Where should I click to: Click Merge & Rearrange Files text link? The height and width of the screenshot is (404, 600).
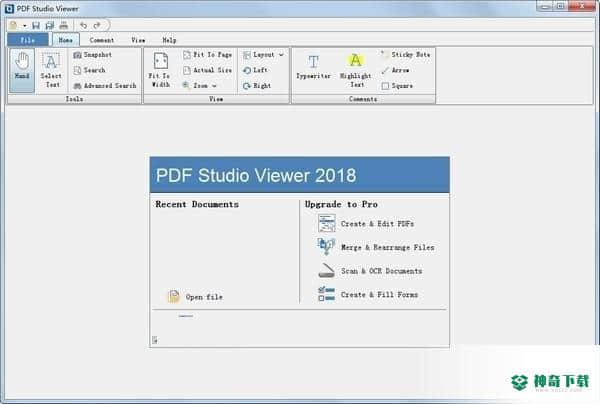click(388, 248)
